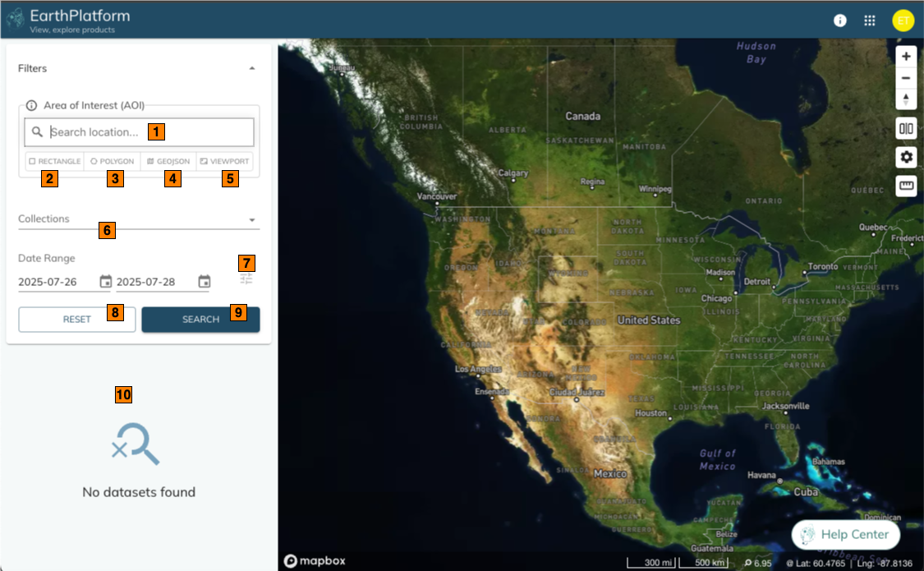
Task: Zoom out on the map
Action: click(x=906, y=78)
